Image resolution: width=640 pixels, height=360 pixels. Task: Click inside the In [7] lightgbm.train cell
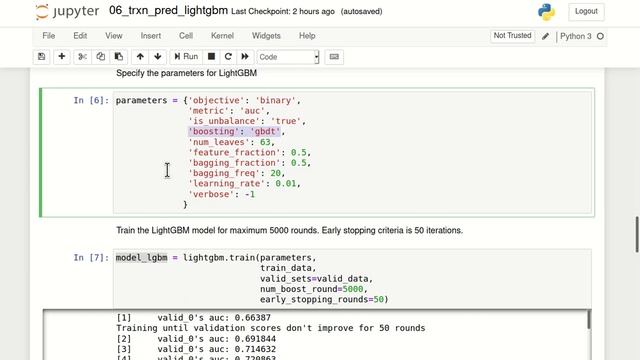tap(352, 278)
